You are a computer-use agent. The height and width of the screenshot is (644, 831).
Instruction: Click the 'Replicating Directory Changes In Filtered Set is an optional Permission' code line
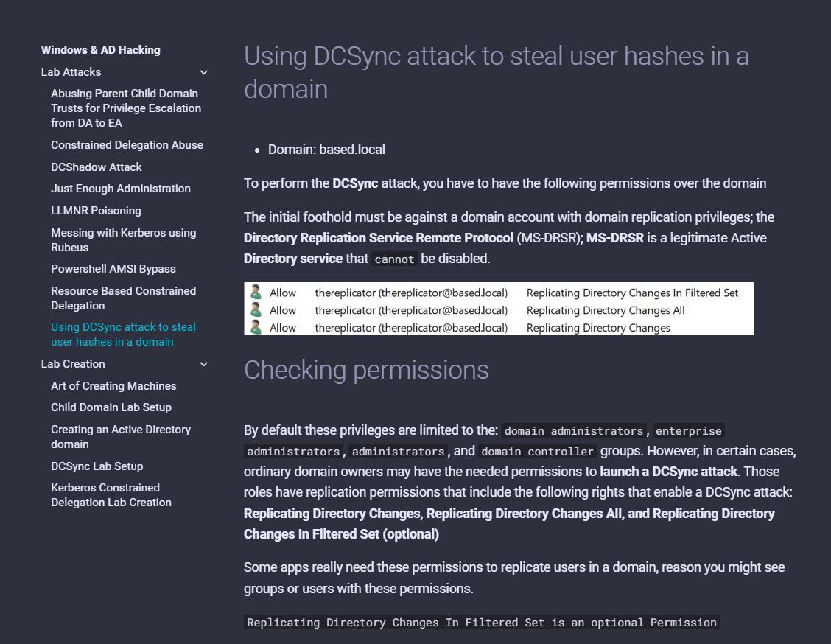tap(482, 623)
